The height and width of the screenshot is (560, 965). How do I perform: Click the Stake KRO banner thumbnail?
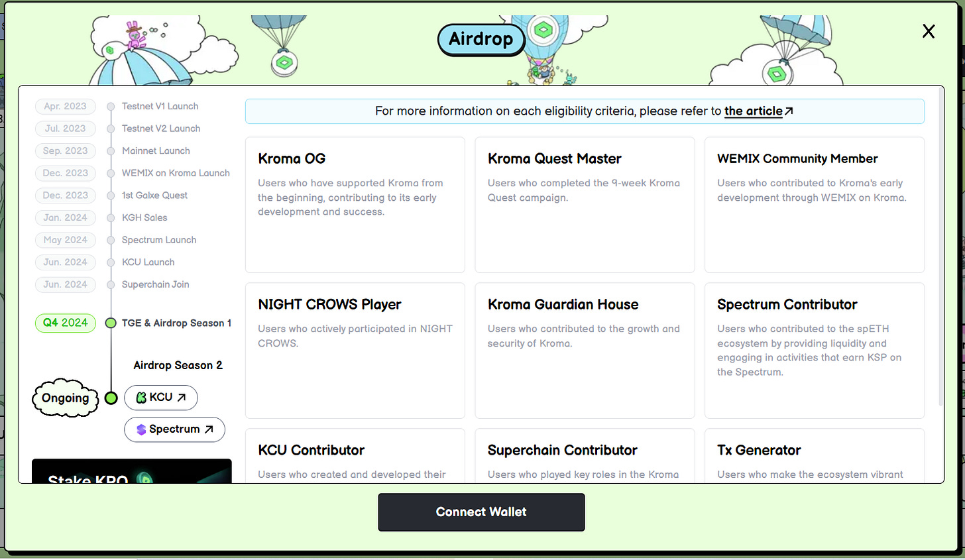132,471
